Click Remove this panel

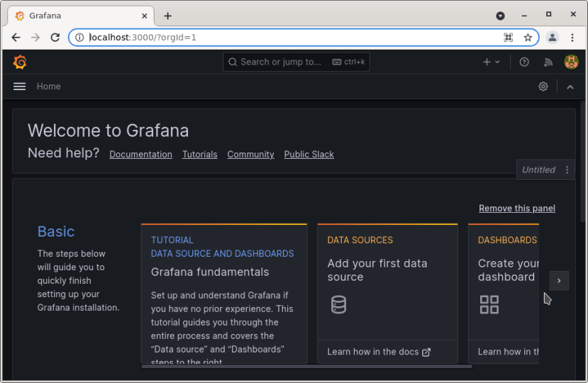[x=517, y=209]
